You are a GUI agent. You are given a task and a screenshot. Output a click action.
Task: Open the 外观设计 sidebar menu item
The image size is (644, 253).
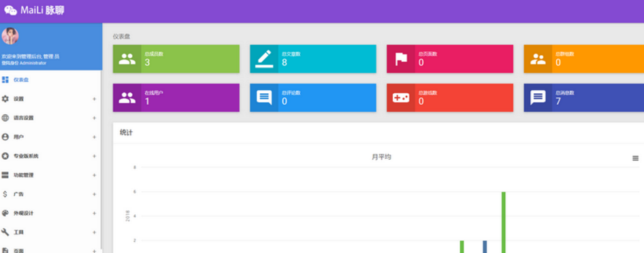(50, 214)
